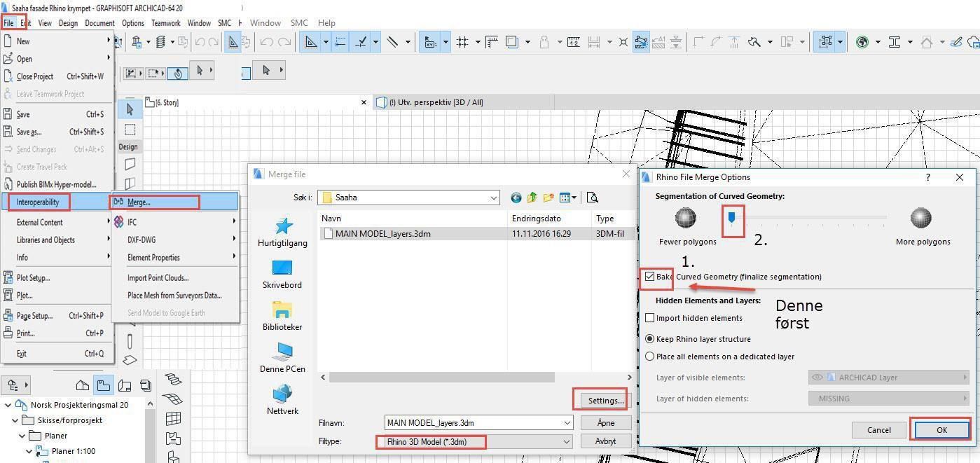
Task: Open the File menu
Action: tap(8, 22)
